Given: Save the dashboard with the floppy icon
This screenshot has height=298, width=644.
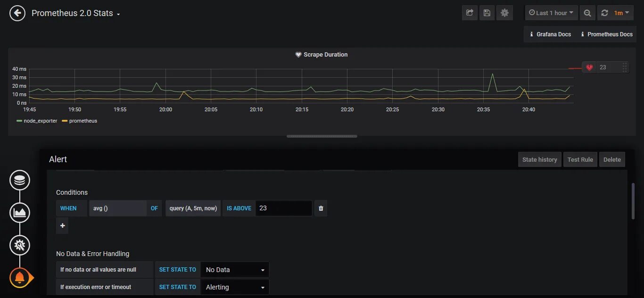Looking at the screenshot, I should click(487, 13).
